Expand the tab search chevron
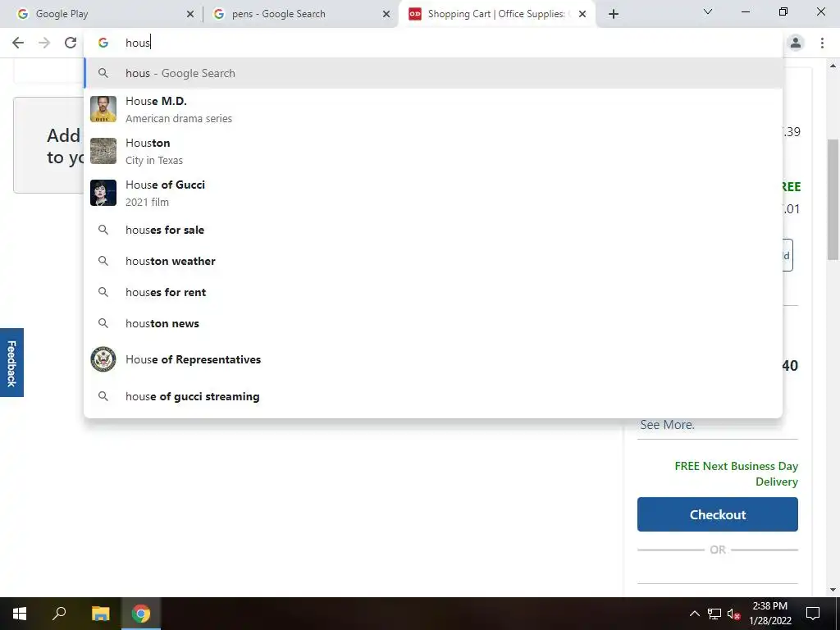Screen dimensions: 840x630 pos(708,11)
